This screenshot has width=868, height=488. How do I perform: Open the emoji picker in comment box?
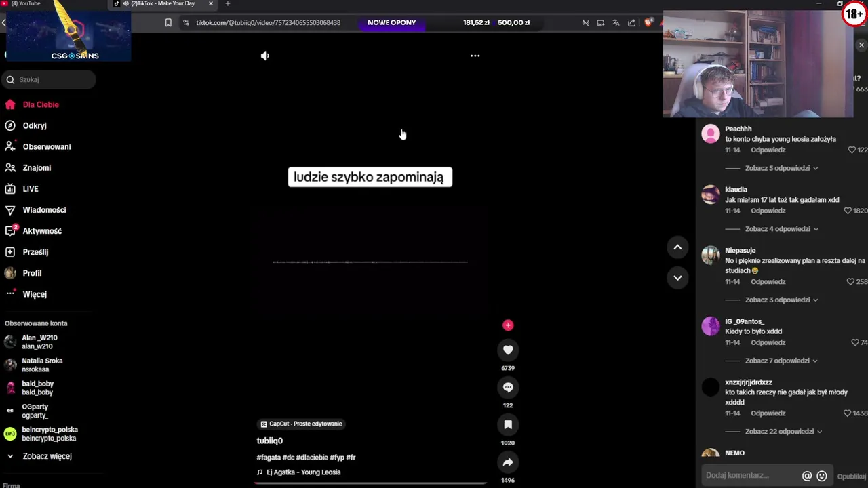[x=822, y=476]
